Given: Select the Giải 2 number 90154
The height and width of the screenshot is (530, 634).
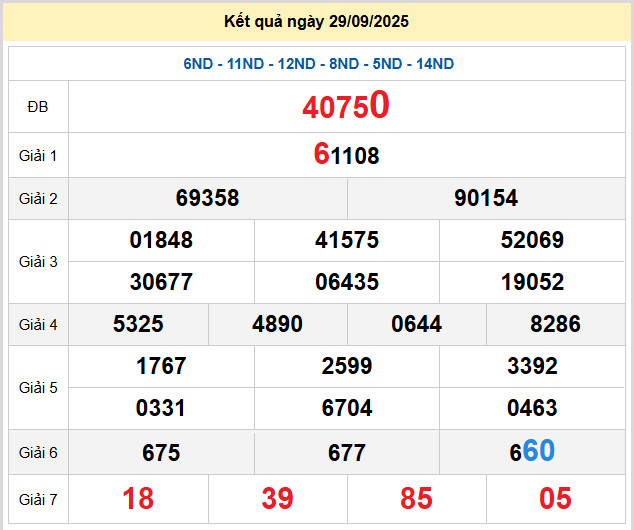Looking at the screenshot, I should [486, 198].
